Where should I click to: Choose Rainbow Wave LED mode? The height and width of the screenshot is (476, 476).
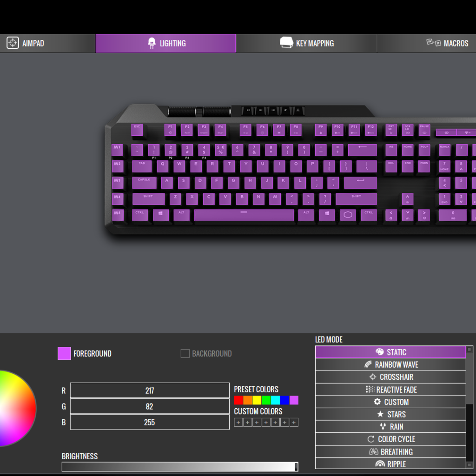coord(390,365)
